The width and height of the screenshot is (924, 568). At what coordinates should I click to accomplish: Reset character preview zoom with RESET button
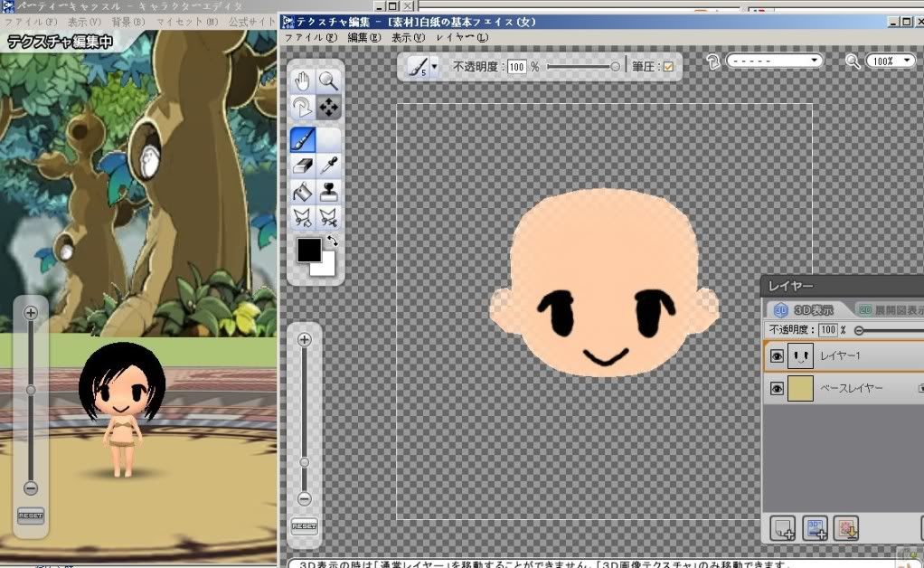point(31,516)
